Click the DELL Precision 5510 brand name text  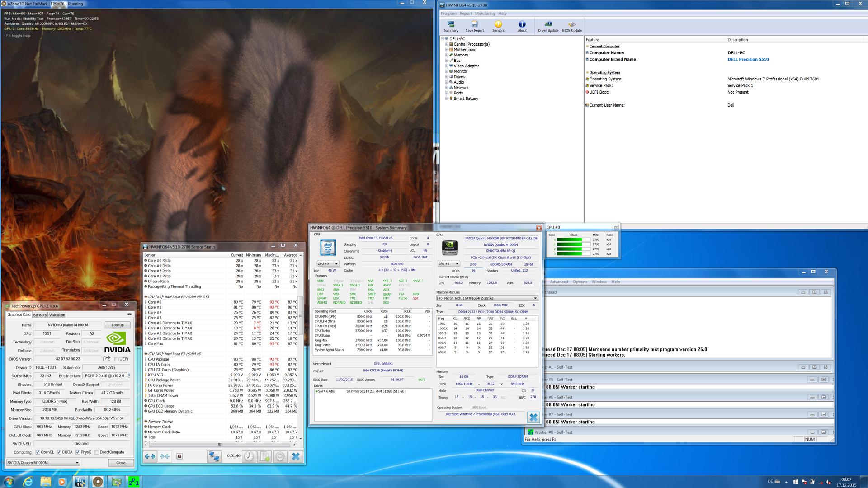click(748, 59)
